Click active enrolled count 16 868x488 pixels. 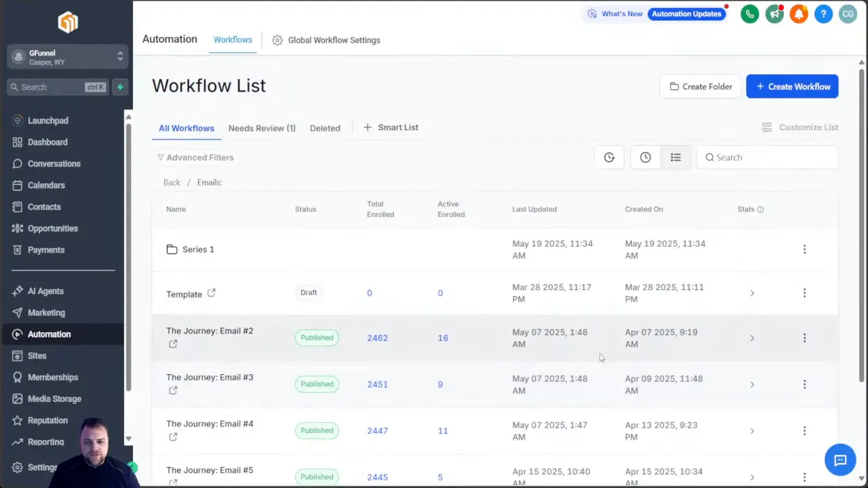pyautogui.click(x=443, y=338)
